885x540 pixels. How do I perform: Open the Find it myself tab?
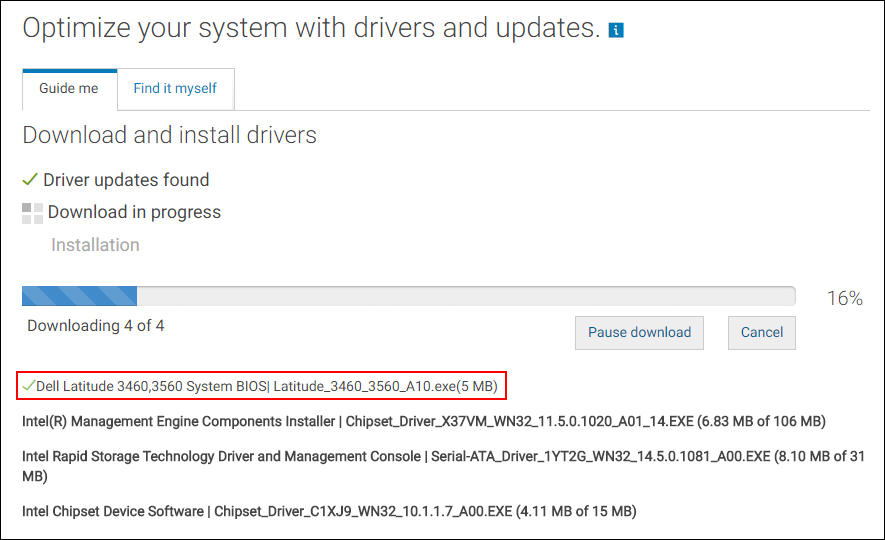(176, 89)
